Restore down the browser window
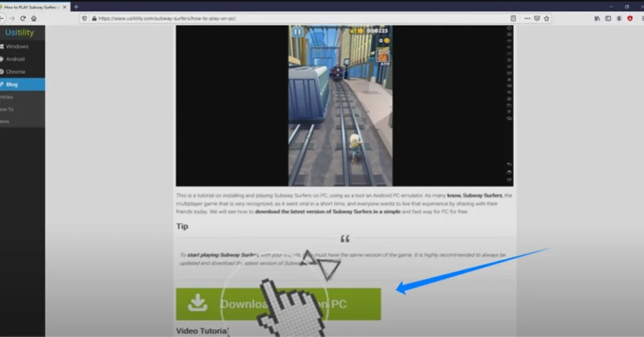This screenshot has width=644, height=337. 627,6
